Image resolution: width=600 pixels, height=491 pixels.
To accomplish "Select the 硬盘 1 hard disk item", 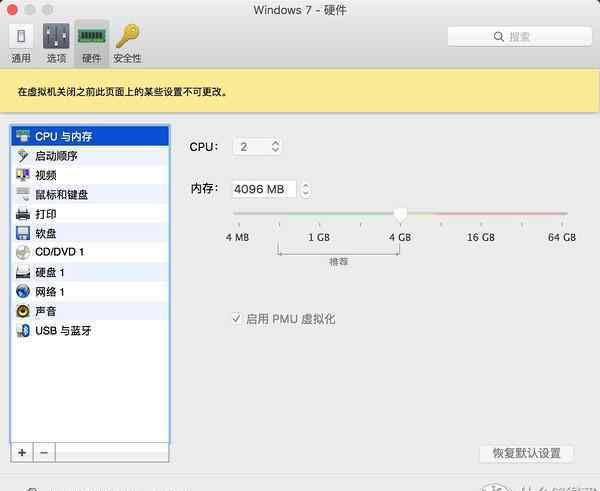I will (90, 272).
